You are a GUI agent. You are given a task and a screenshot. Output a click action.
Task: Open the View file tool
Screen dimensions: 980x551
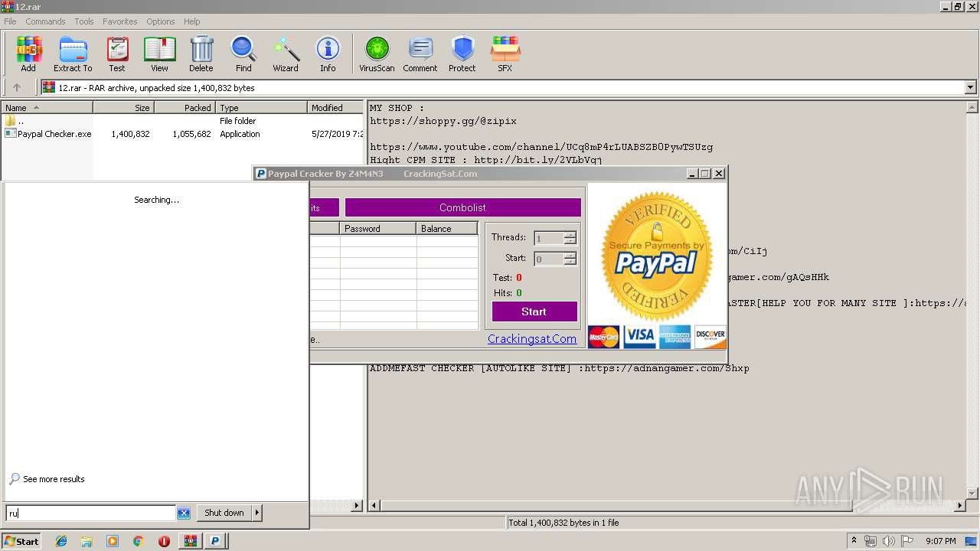point(159,54)
